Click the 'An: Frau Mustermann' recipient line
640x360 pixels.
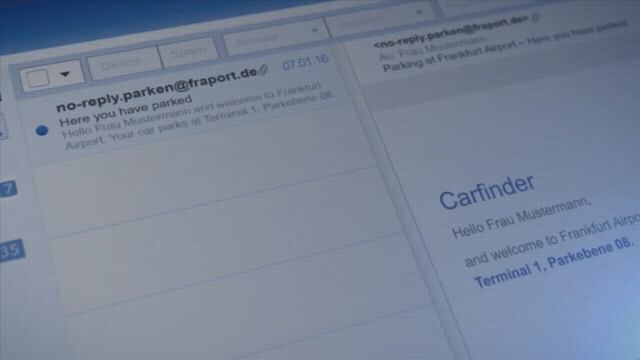(433, 48)
